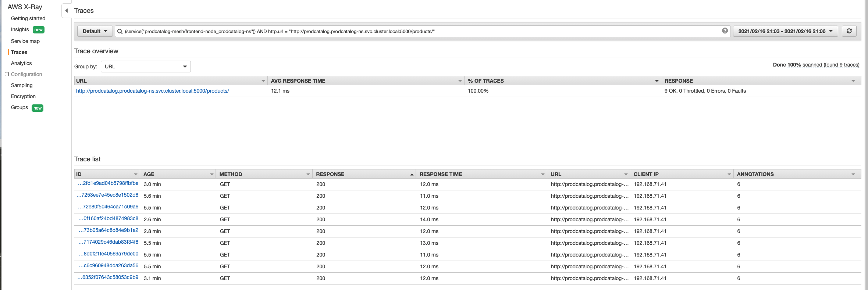This screenshot has width=868, height=290.
Task: Click the 3.1 min age cell
Action: click(152, 278)
